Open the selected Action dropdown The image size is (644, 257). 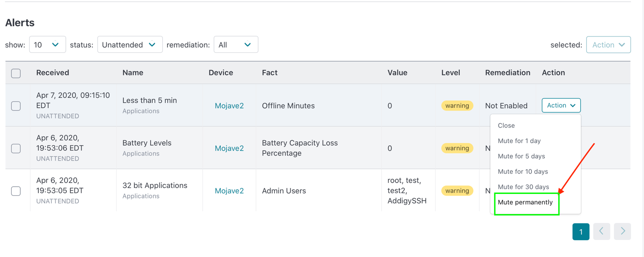(608, 45)
